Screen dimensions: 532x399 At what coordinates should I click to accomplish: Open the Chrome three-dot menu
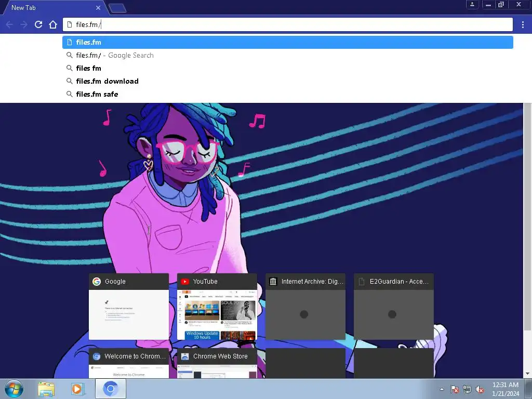523,24
